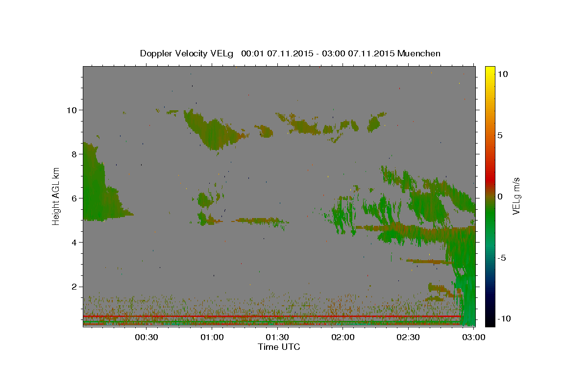
Task: Click the "Height AGL km" y-axis label
Action: 56,196
